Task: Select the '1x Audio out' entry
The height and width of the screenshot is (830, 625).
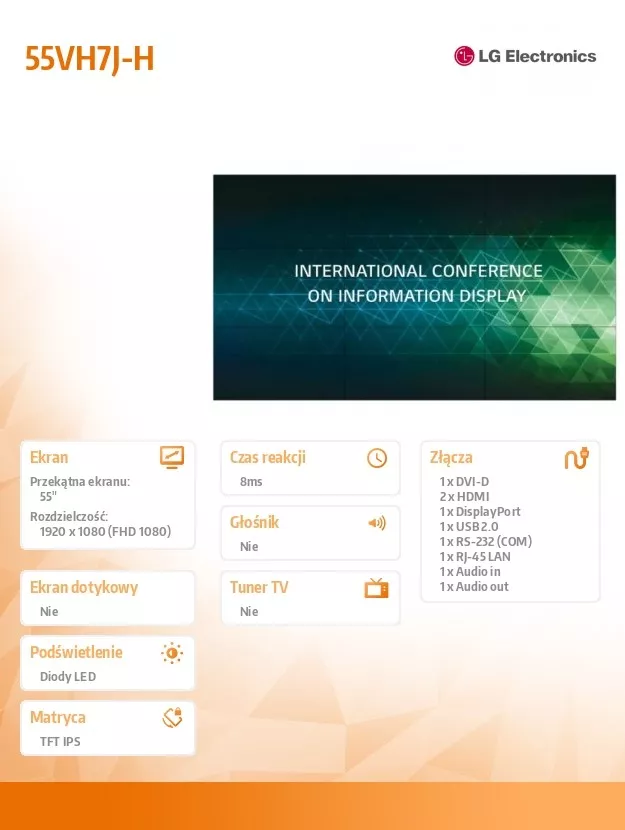Action: pyautogui.click(x=474, y=587)
